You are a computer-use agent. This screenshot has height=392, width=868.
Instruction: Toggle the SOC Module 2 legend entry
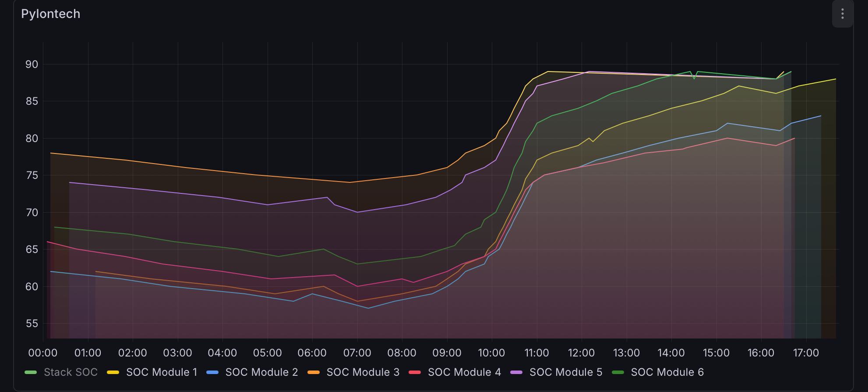[x=261, y=372]
